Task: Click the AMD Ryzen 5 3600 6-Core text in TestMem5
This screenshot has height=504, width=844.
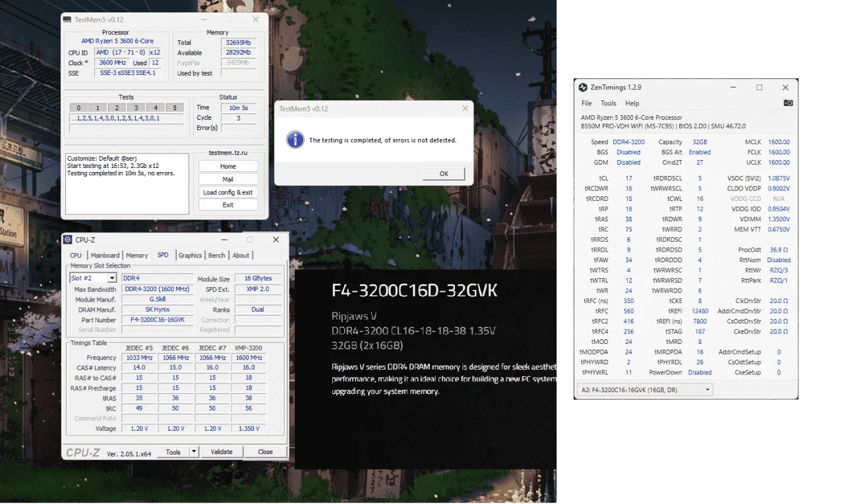Action: click(117, 41)
